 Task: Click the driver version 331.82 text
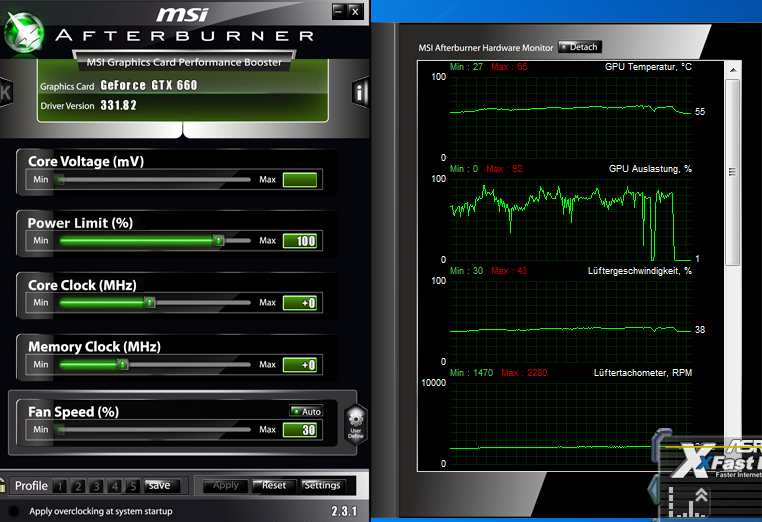[x=119, y=105]
